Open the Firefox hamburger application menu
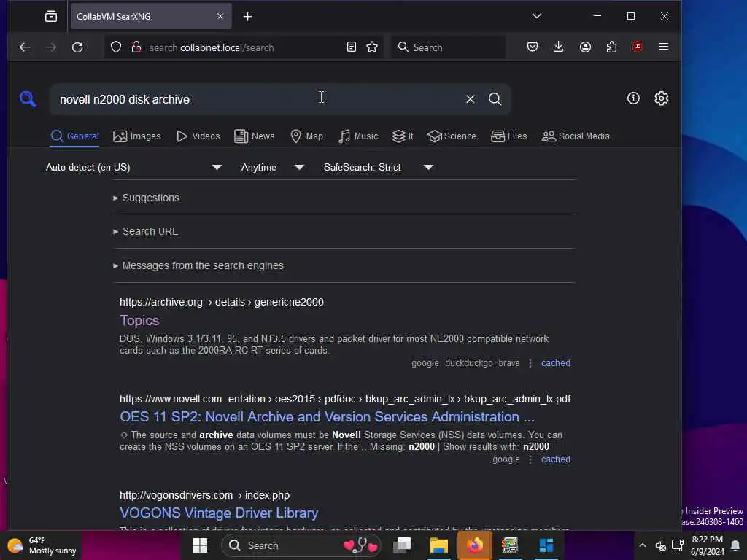This screenshot has height=560, width=747. (664, 47)
